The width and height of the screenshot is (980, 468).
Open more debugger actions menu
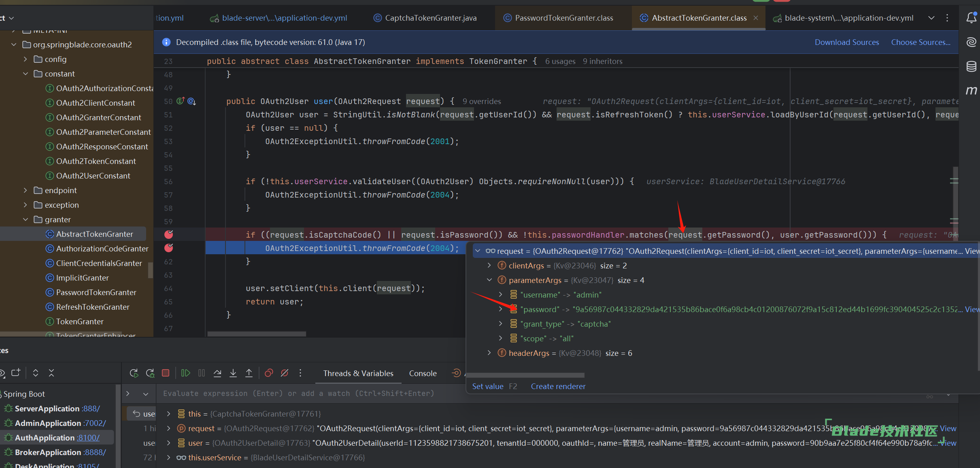(x=300, y=373)
